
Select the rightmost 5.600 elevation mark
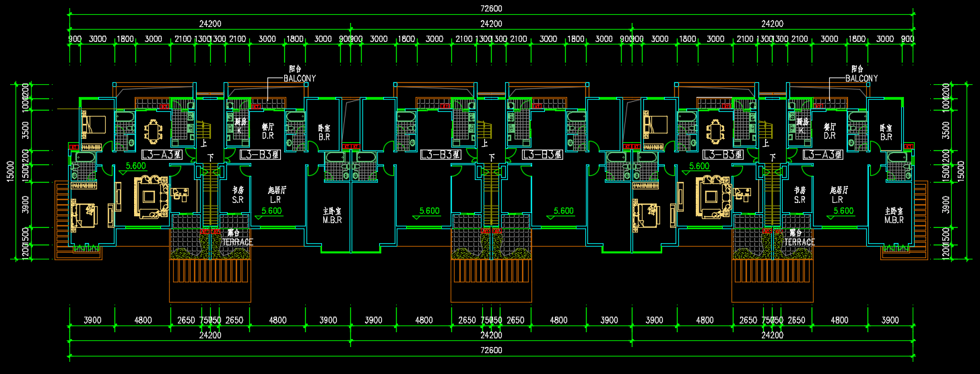click(x=843, y=210)
